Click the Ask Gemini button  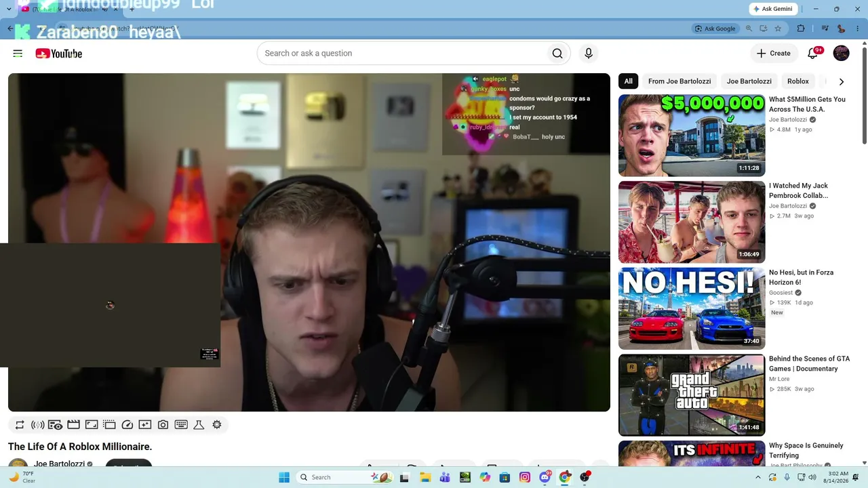point(773,9)
